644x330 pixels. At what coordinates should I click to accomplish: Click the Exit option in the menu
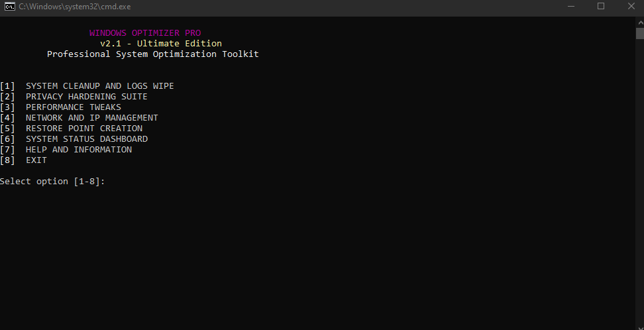click(36, 160)
